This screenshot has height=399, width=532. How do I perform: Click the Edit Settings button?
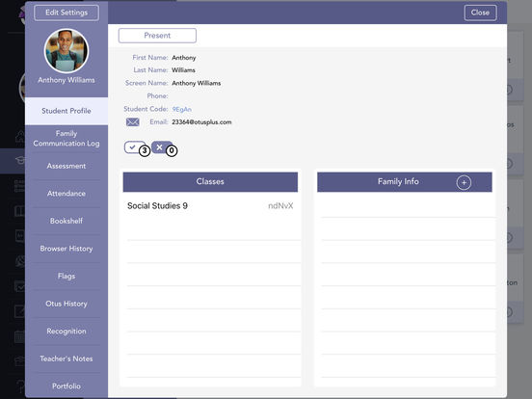click(66, 13)
